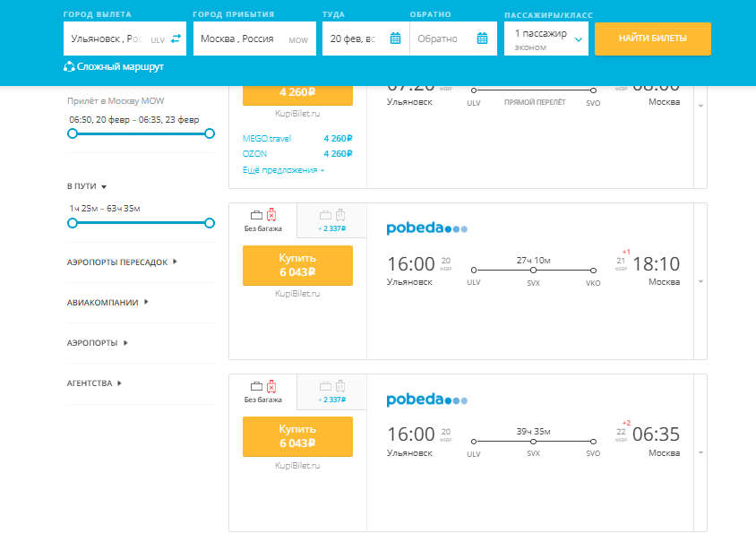Select +2 337₽ baggage tab on 18:10 flight

[x=332, y=219]
